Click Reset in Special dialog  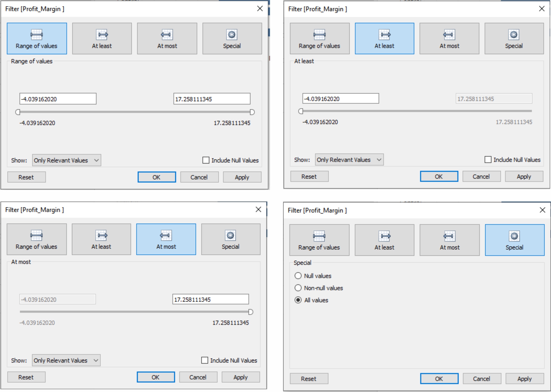click(x=309, y=379)
